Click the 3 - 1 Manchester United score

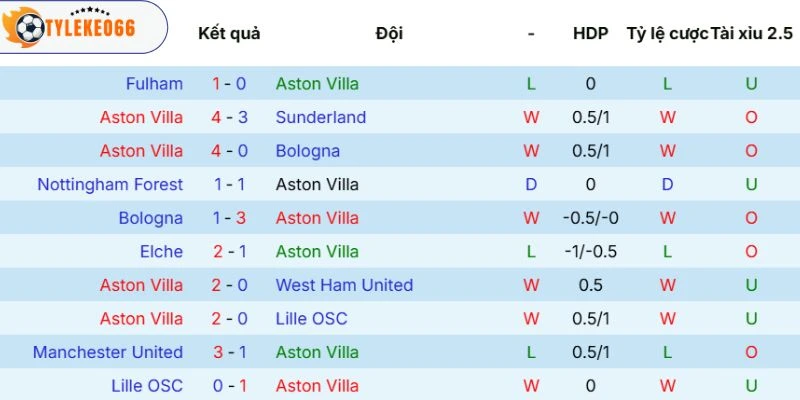[229, 352]
